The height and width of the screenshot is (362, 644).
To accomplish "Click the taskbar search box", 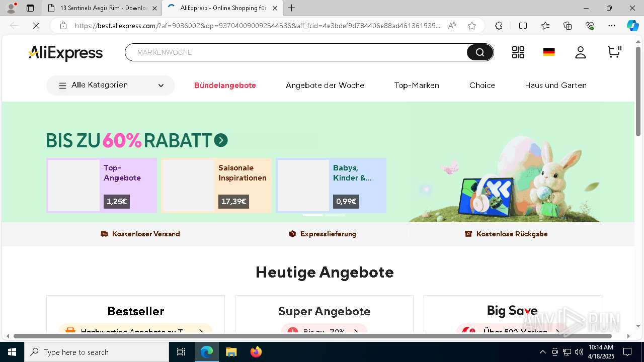I will [x=97, y=352].
